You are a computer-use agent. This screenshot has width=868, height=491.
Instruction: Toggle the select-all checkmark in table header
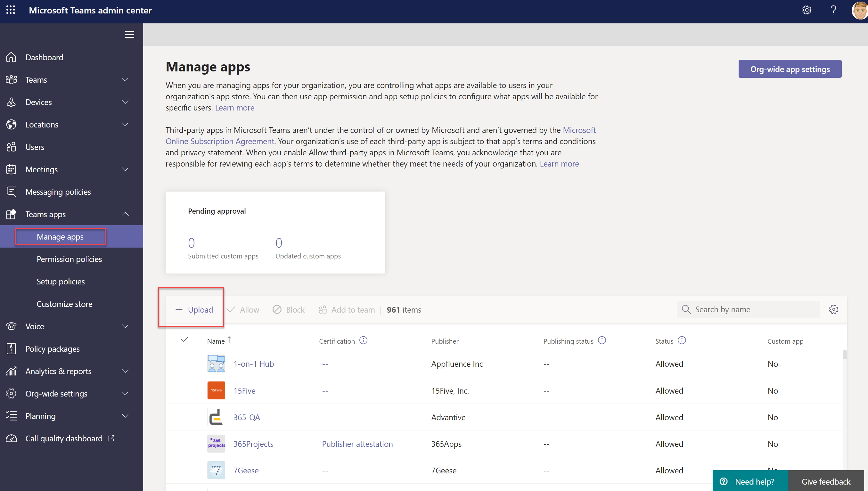(184, 339)
